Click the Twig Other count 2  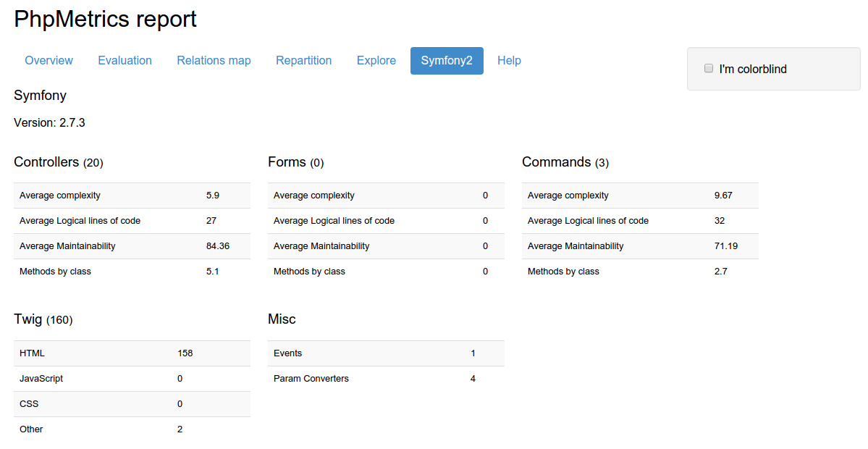coord(180,429)
